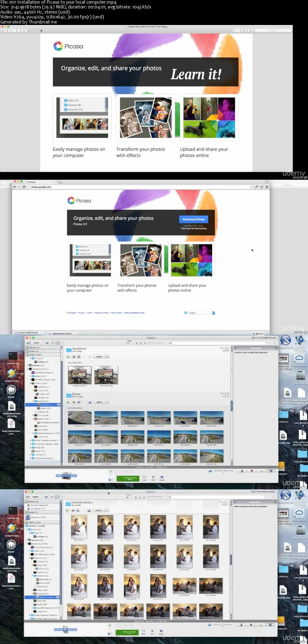Click the movie icon in the MainStreet folder header
Screen dimensions: 308x644
79,357
